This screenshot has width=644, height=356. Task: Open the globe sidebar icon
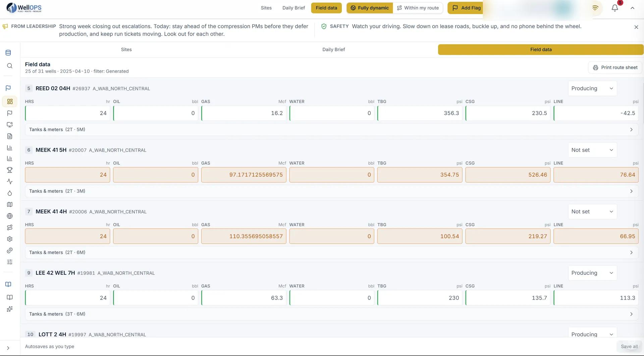[10, 216]
